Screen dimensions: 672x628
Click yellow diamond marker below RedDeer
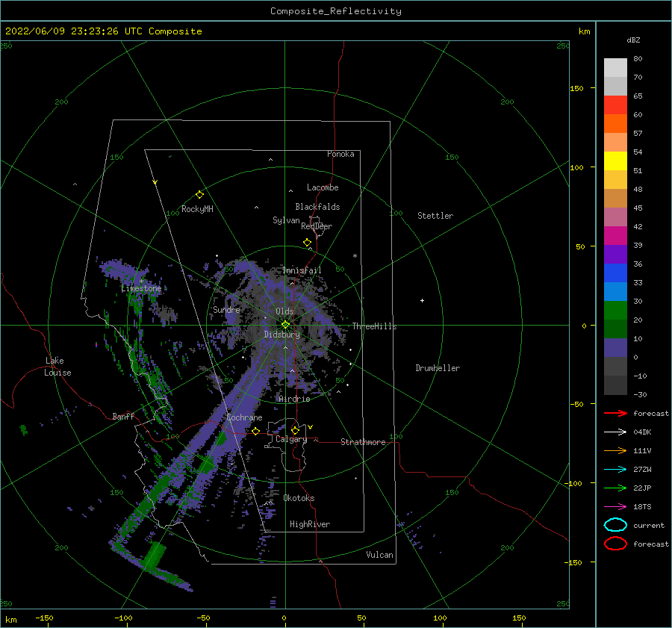point(307,242)
